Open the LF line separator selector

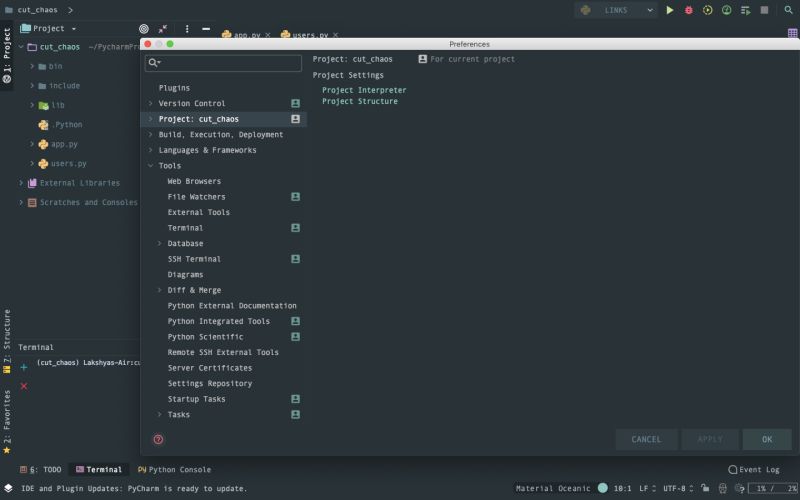coord(647,488)
